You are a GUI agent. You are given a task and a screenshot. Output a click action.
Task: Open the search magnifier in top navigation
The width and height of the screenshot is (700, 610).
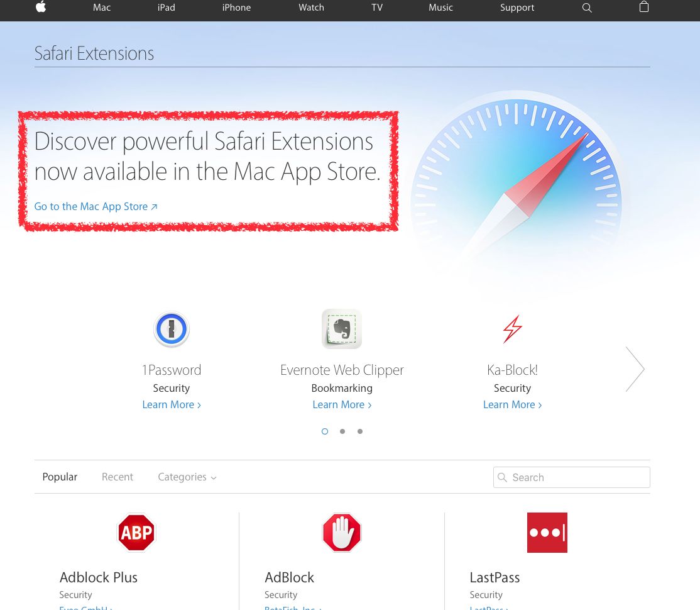pos(587,8)
